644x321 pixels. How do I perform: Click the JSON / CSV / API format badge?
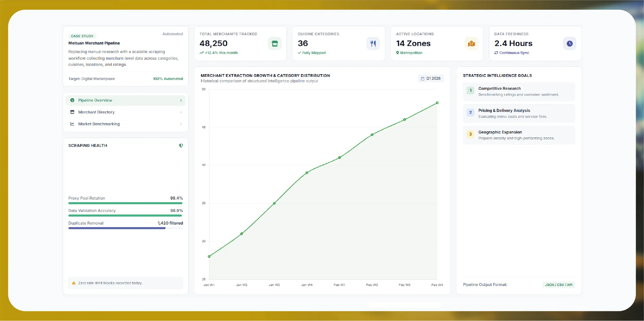tap(559, 285)
